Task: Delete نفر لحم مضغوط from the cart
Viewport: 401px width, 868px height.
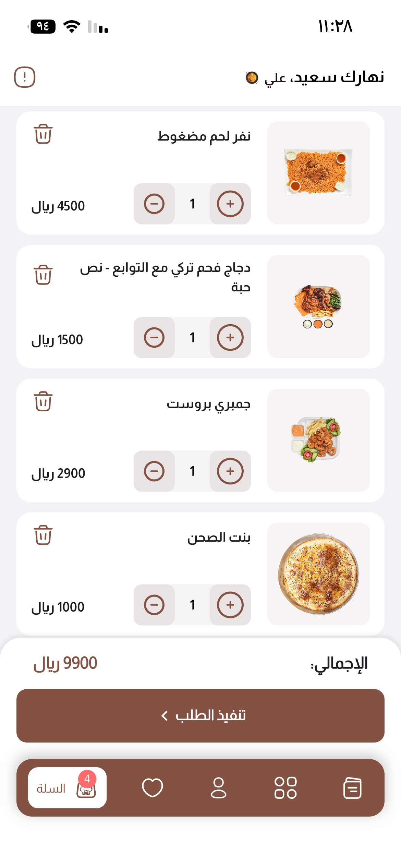Action: click(43, 134)
